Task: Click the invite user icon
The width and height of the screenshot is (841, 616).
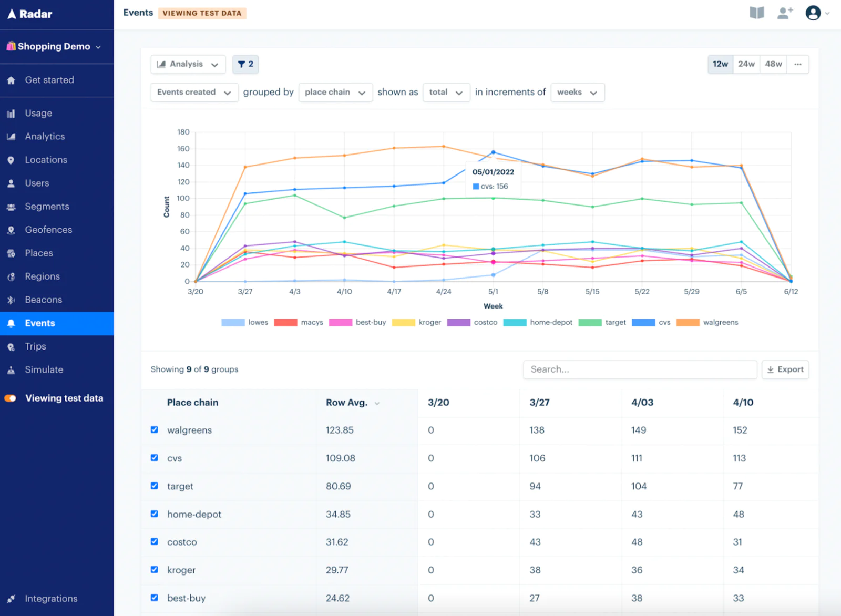Action: (785, 13)
